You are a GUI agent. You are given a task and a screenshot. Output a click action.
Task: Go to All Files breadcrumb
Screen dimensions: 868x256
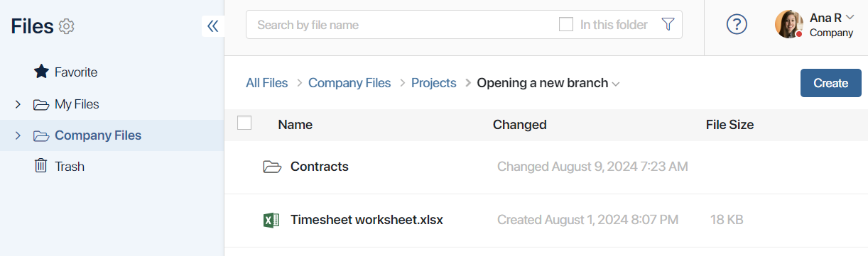(x=267, y=83)
